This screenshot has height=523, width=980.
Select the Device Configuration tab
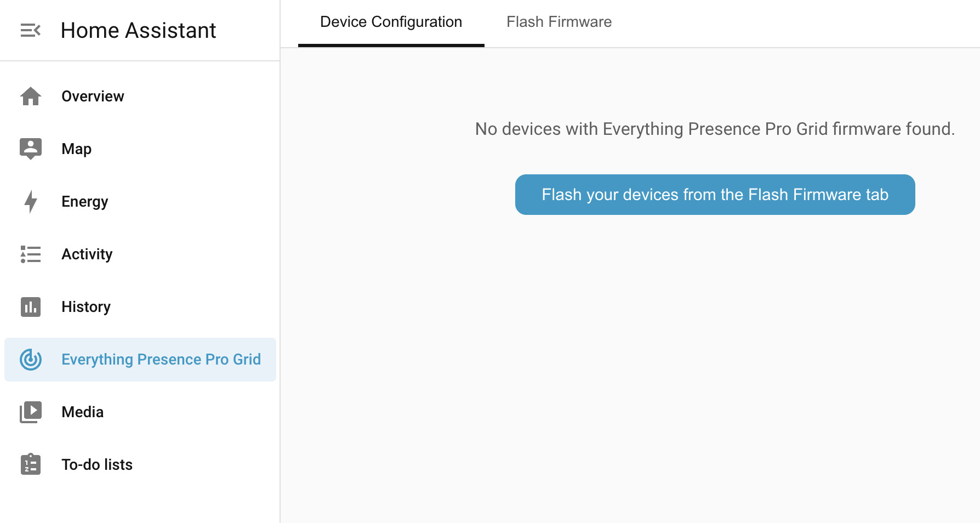coord(390,22)
